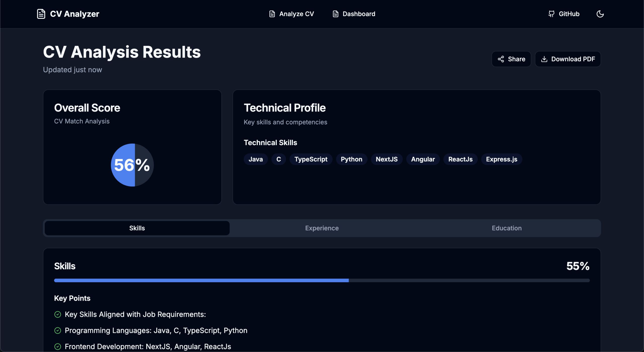Switch to the Education tab

[507, 228]
